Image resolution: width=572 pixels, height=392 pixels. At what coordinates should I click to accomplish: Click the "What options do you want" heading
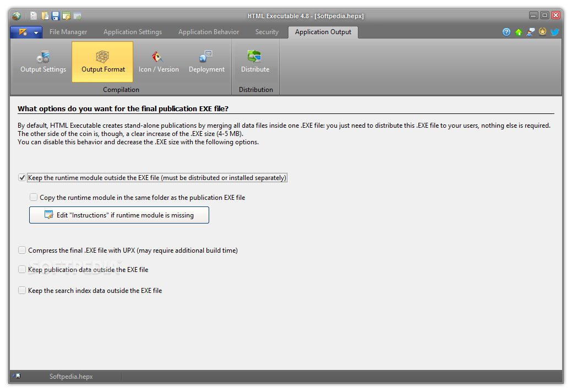coord(123,108)
